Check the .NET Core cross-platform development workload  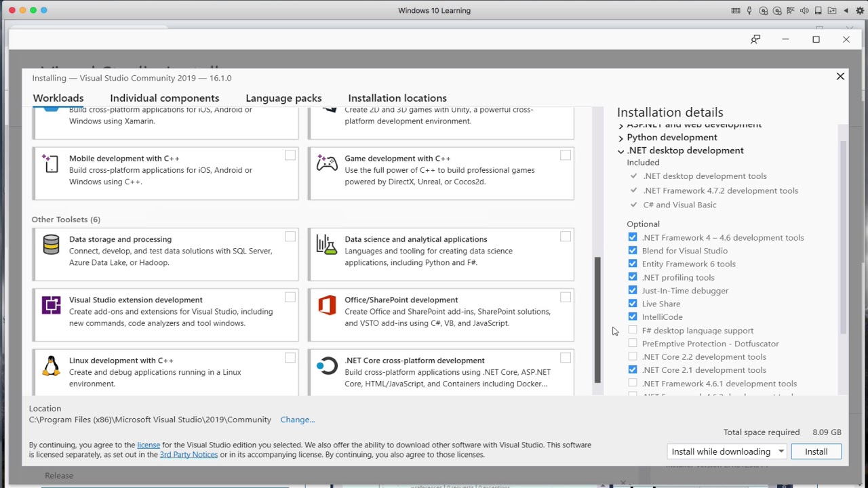(566, 358)
